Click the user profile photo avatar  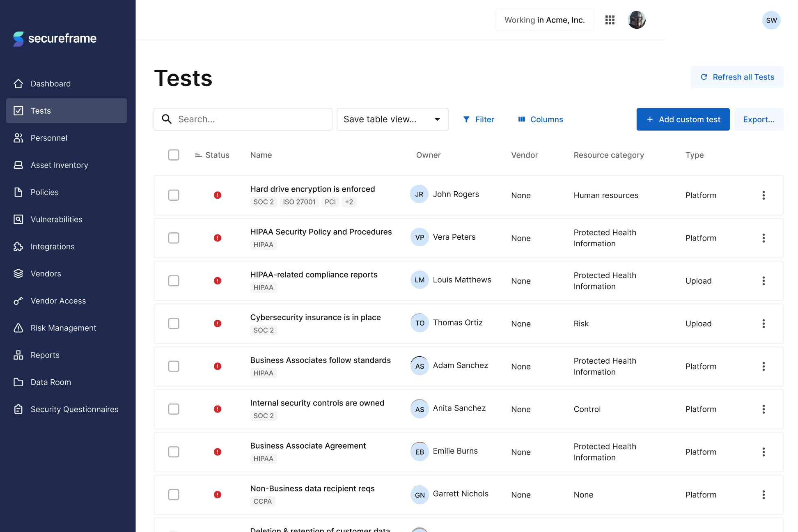(636, 20)
